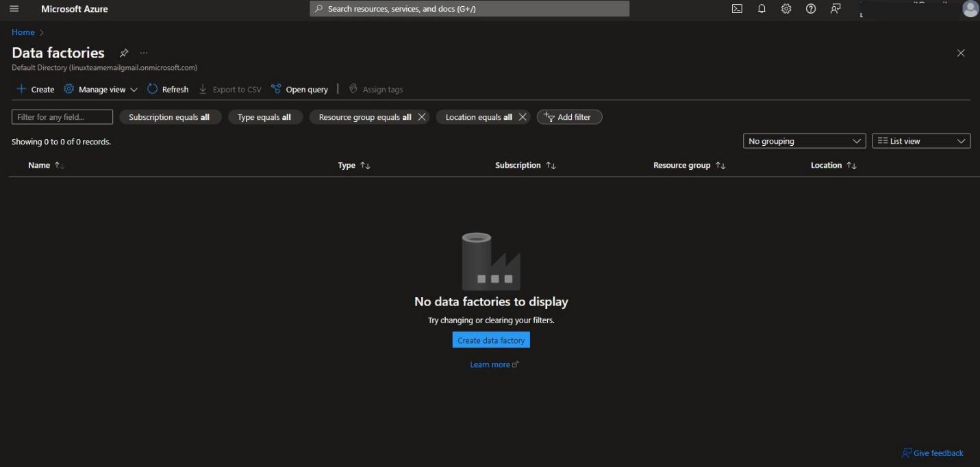Click the account avatar
The image size is (980, 467).
point(970,9)
